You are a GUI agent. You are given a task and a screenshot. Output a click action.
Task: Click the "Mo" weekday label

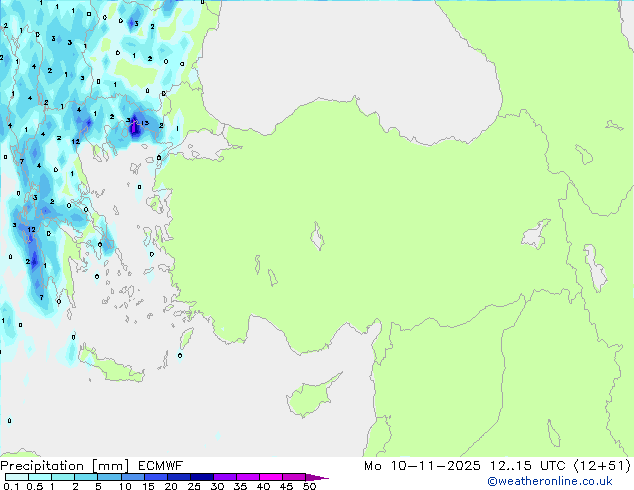[x=372, y=466]
